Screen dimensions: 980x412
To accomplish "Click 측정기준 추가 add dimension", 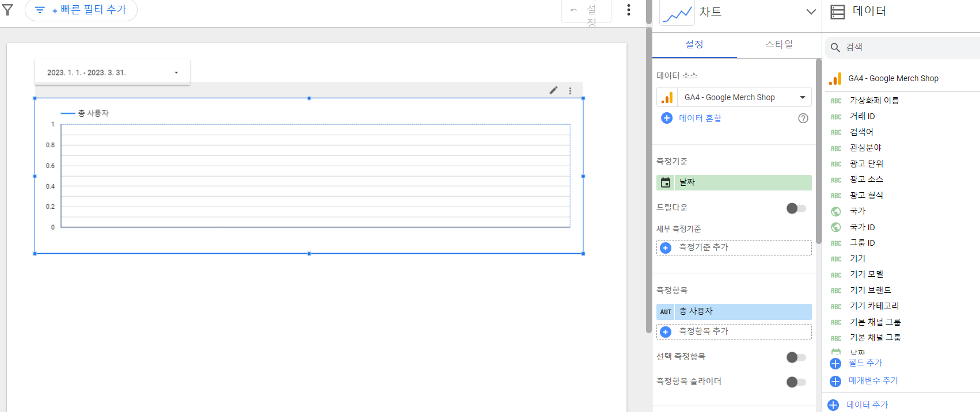I will point(734,247).
